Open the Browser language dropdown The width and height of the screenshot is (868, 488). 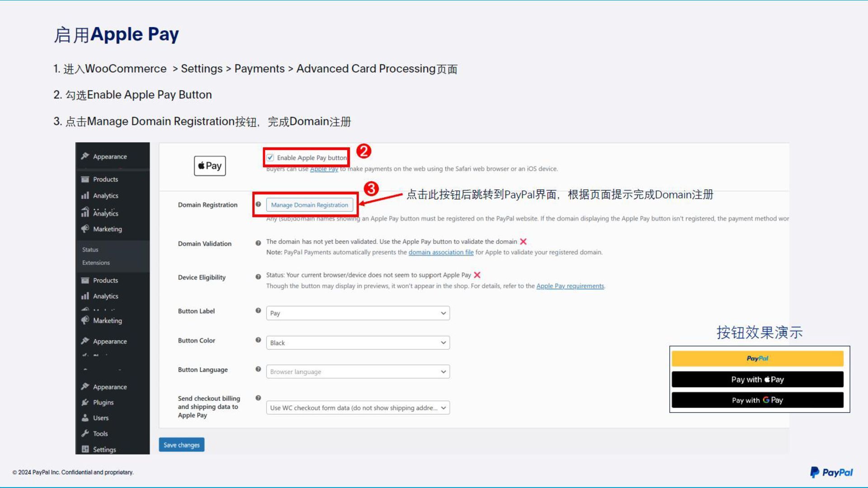tap(358, 372)
